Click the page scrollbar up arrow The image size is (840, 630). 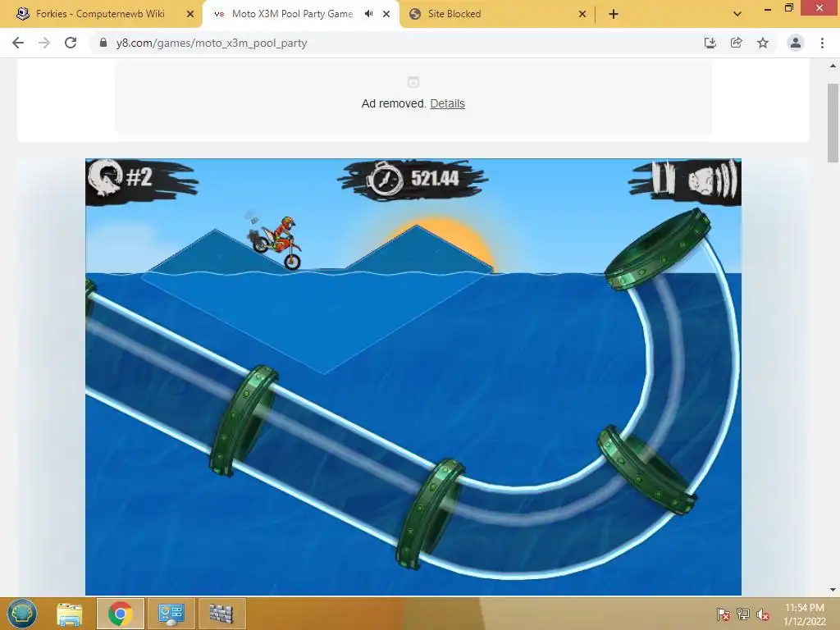coord(833,66)
